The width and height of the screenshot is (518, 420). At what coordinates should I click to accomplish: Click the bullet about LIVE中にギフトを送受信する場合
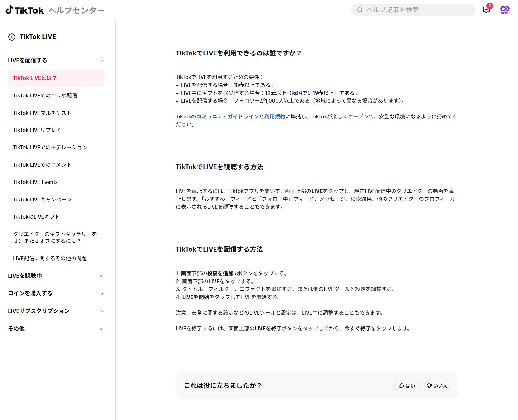point(270,93)
